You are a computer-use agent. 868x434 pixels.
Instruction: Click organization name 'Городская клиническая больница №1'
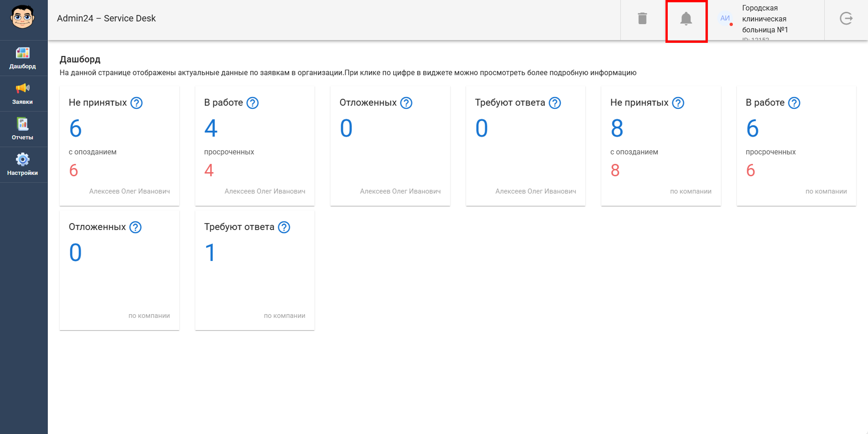click(x=765, y=19)
